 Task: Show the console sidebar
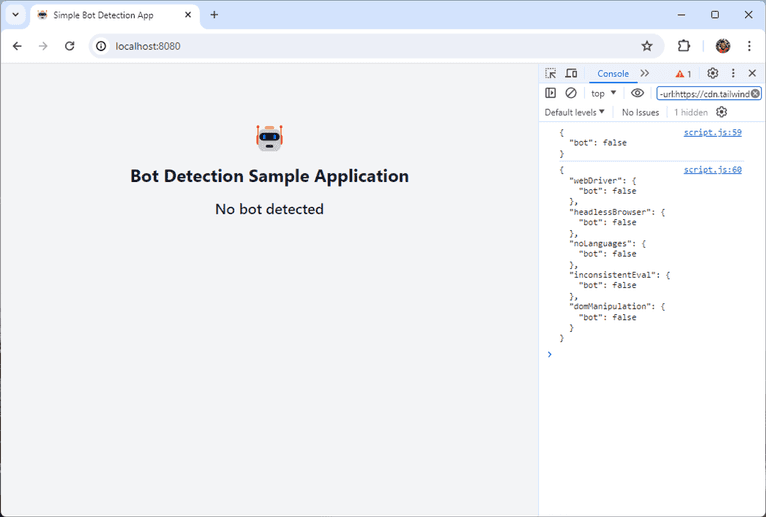(x=551, y=93)
